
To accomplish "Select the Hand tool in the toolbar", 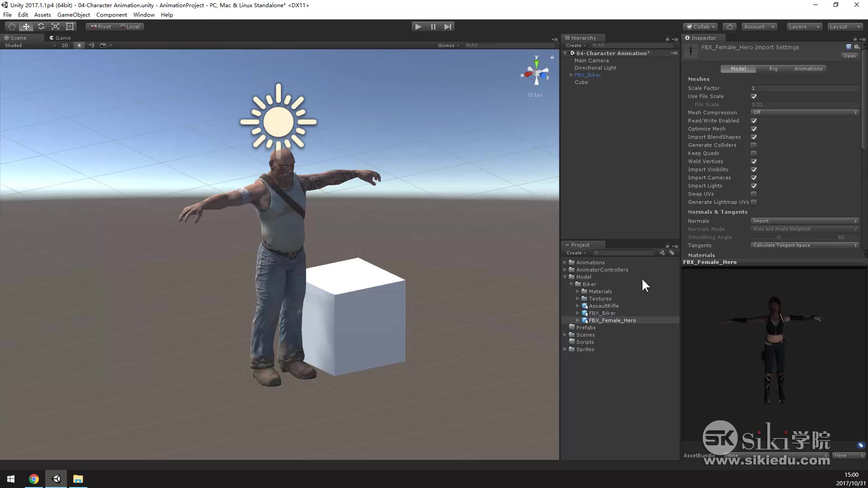I will point(11,26).
